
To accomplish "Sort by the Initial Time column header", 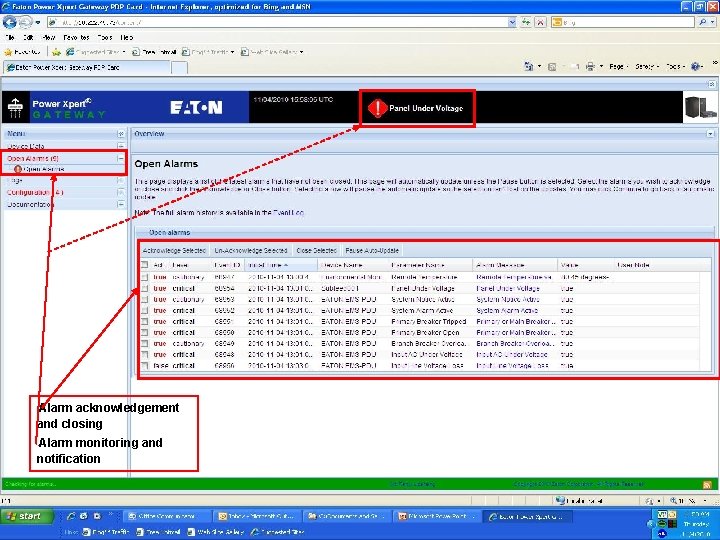I will (281, 265).
